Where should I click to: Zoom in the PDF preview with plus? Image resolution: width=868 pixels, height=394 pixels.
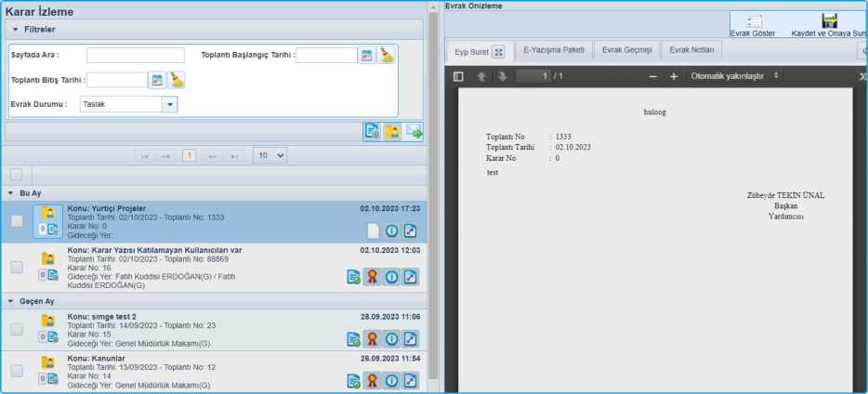[x=674, y=76]
